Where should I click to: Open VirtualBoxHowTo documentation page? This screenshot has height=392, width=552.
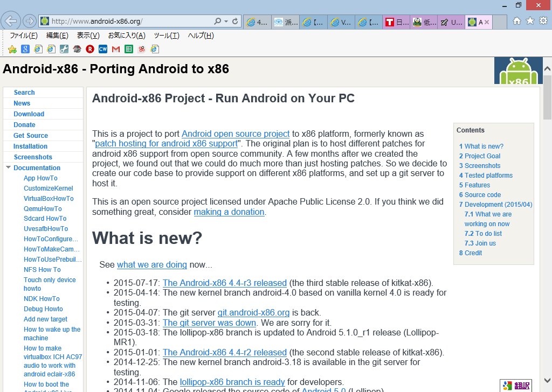point(49,198)
